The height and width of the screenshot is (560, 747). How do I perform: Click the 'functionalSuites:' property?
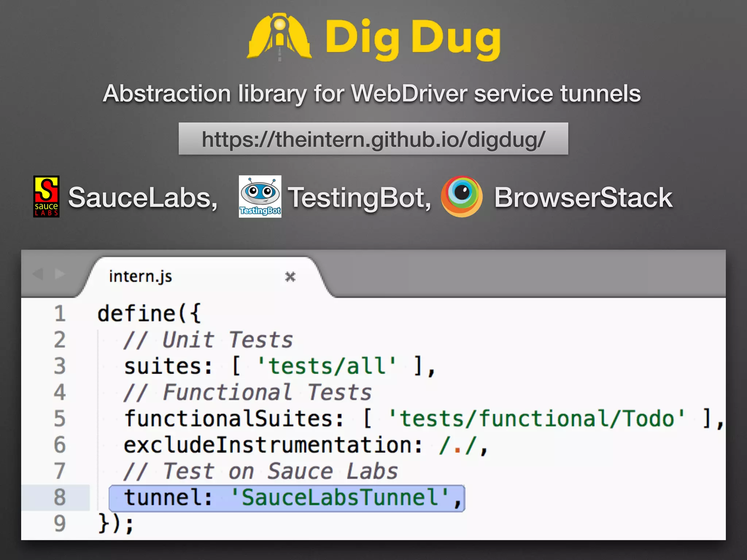pos(234,419)
